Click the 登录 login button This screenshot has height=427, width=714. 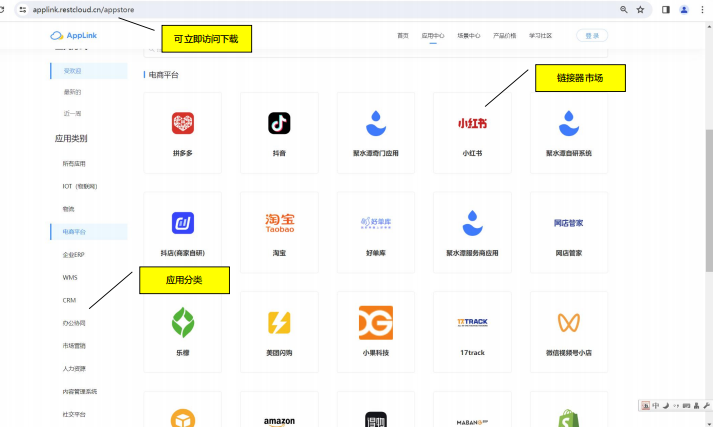point(592,36)
